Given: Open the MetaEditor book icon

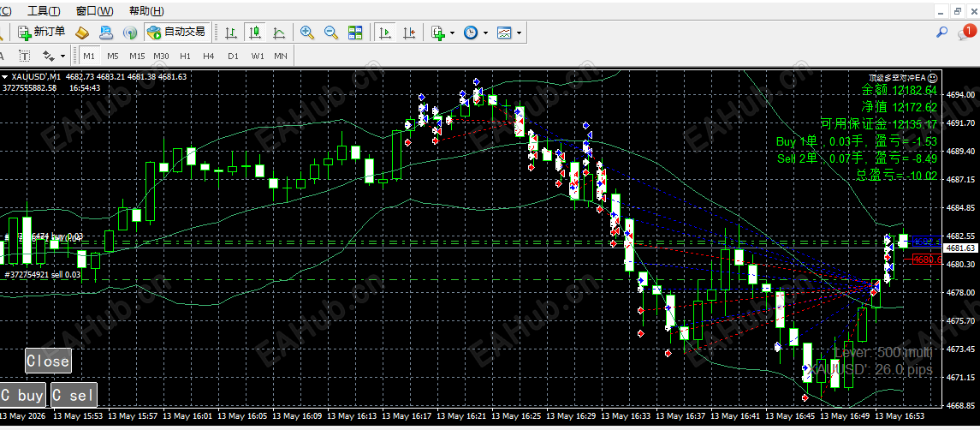Looking at the screenshot, I should tap(82, 33).
